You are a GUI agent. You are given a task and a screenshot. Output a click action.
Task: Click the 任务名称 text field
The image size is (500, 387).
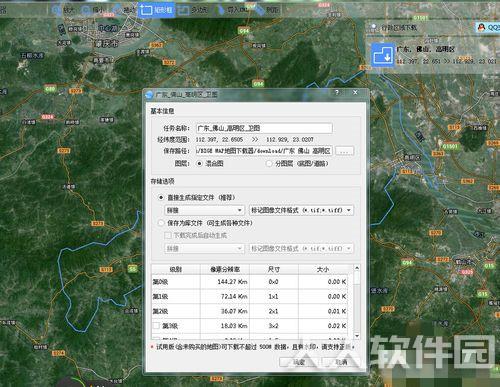tap(264, 128)
